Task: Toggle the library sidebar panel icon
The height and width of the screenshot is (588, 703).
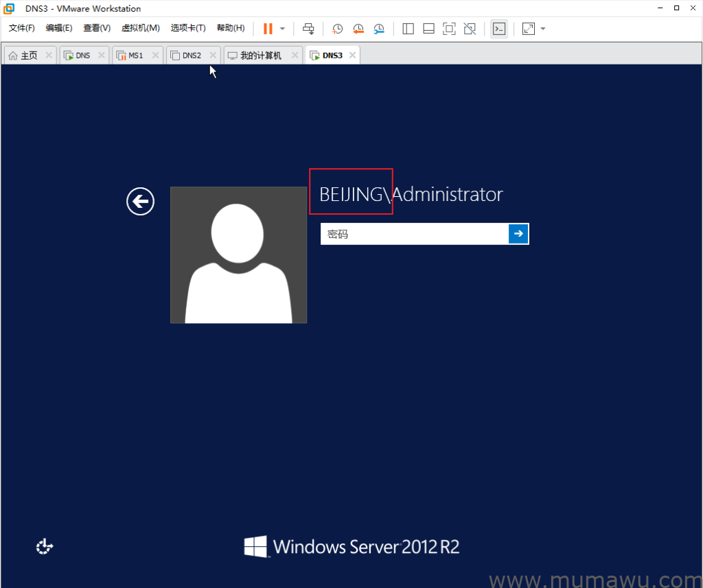Action: [408, 29]
